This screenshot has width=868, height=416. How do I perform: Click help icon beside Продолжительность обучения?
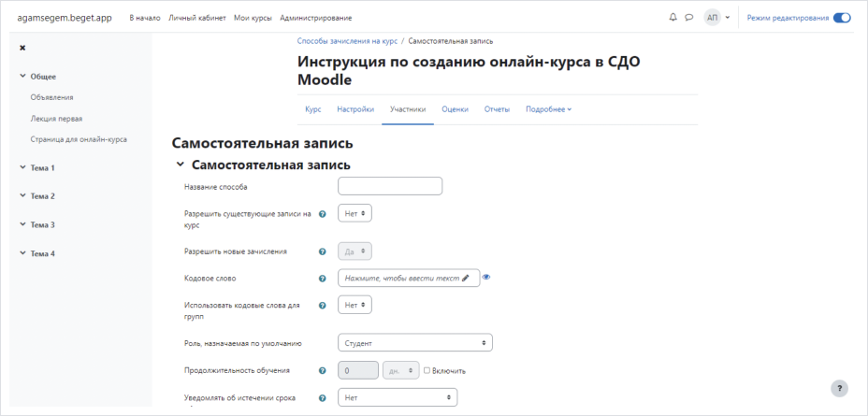pyautogui.click(x=323, y=370)
